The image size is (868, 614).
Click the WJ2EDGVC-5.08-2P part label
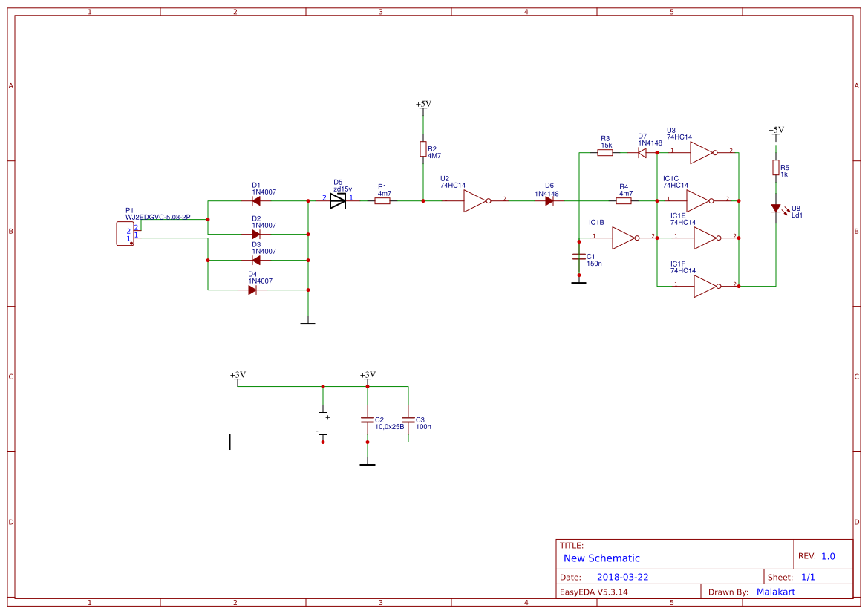157,218
